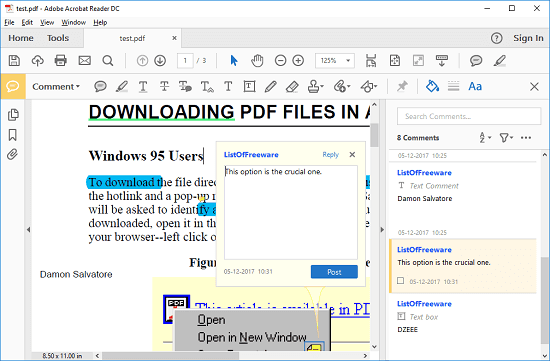Go to next page arrow icon
Image resolution: width=550 pixels, height=361 pixels.
(x=160, y=61)
